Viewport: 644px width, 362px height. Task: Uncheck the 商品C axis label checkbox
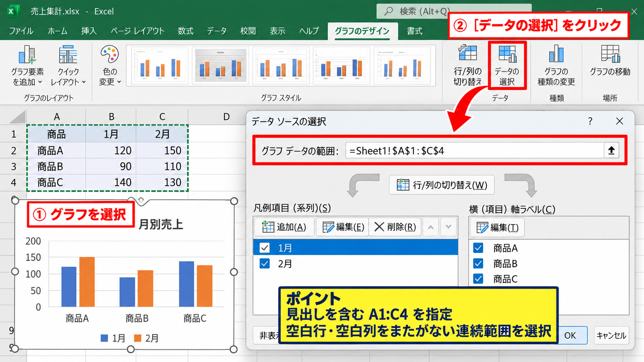point(478,279)
